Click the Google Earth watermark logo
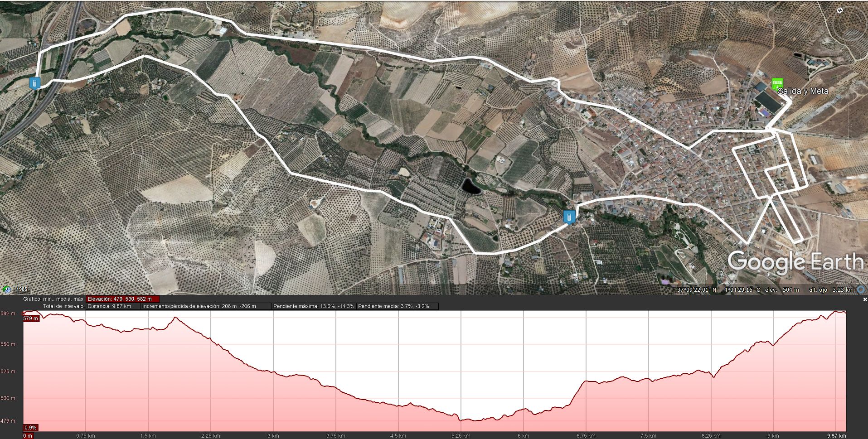 [x=795, y=262]
